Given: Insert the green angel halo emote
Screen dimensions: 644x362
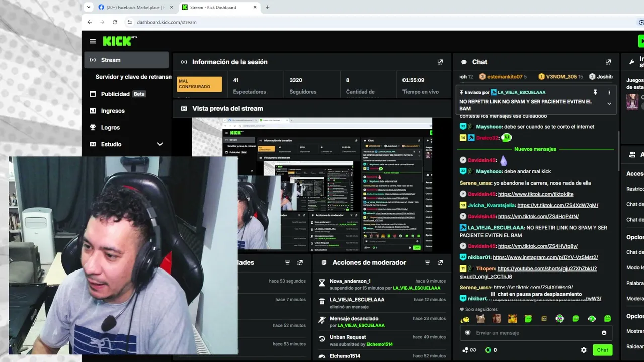Looking at the screenshot, I should pos(528,319).
